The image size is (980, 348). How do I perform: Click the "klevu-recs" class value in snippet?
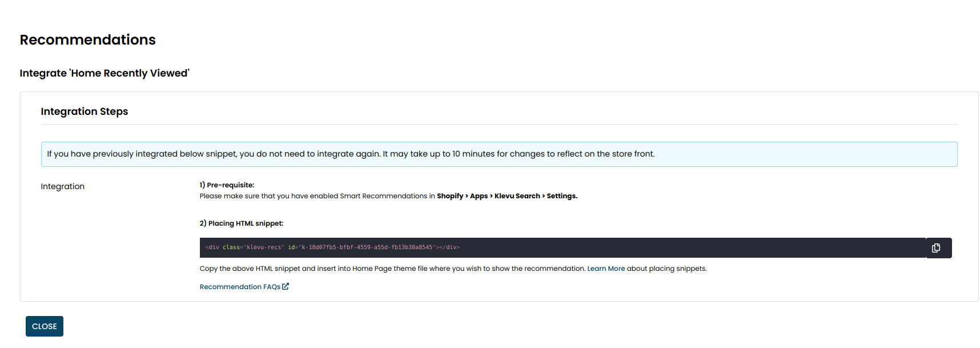pyautogui.click(x=263, y=247)
